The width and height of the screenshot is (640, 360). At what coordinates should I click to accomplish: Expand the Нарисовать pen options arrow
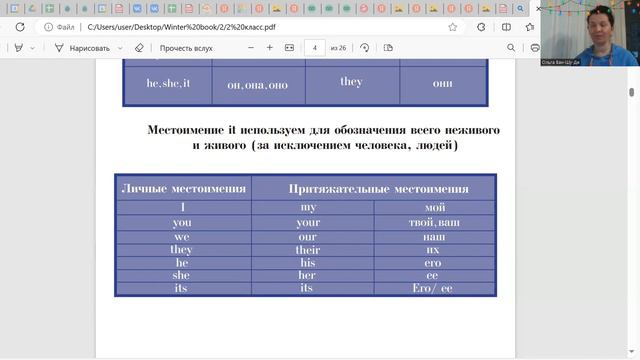click(x=120, y=48)
